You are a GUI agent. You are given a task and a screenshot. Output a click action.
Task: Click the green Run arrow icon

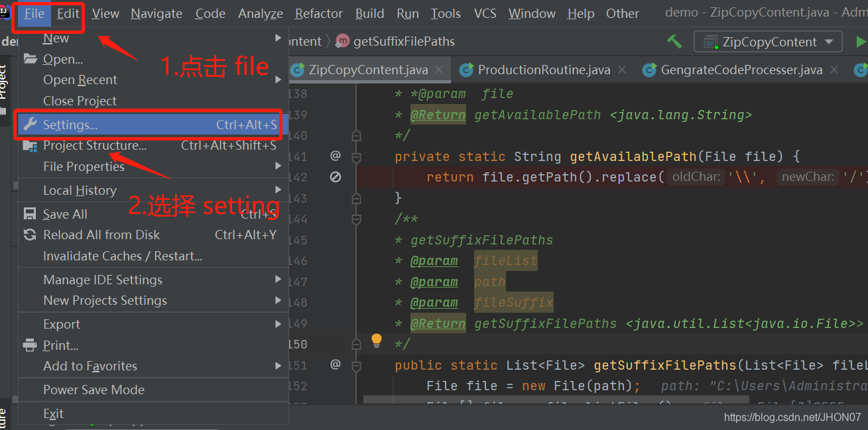click(861, 42)
